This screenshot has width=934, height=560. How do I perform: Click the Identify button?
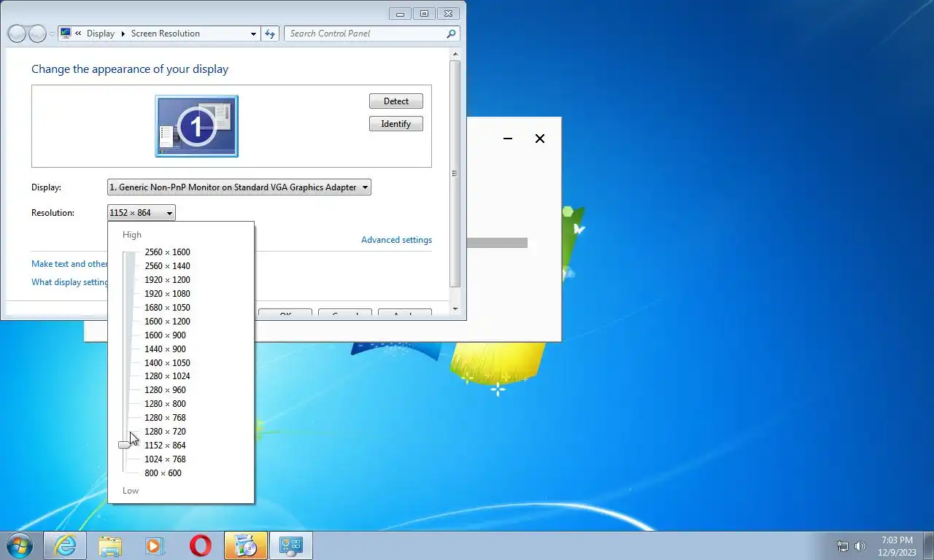pyautogui.click(x=396, y=124)
